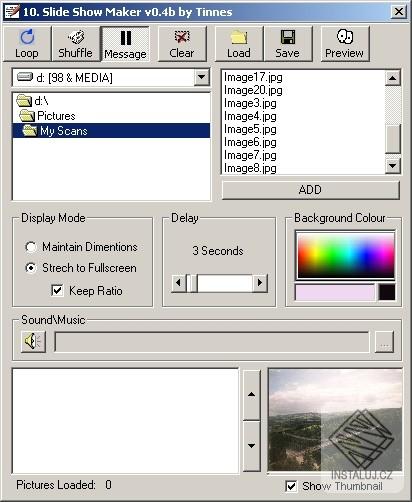
Task: Click the landscape thumbnail preview
Action: (335, 421)
